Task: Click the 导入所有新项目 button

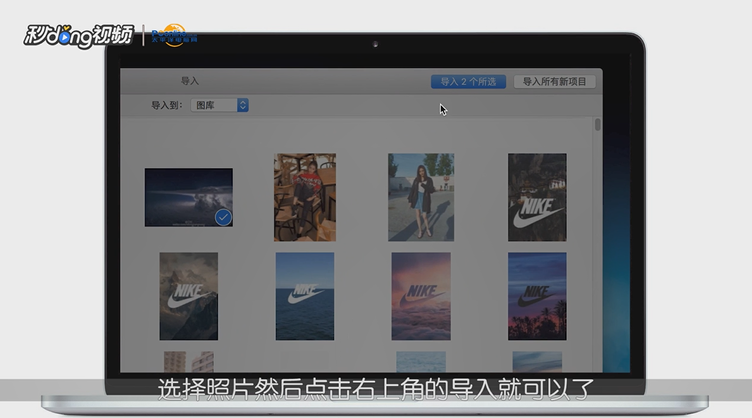Action: [x=554, y=81]
